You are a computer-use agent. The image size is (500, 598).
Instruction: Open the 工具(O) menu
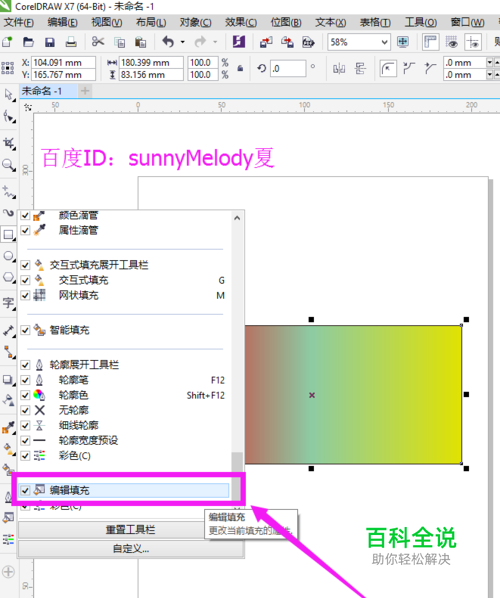[x=421, y=23]
